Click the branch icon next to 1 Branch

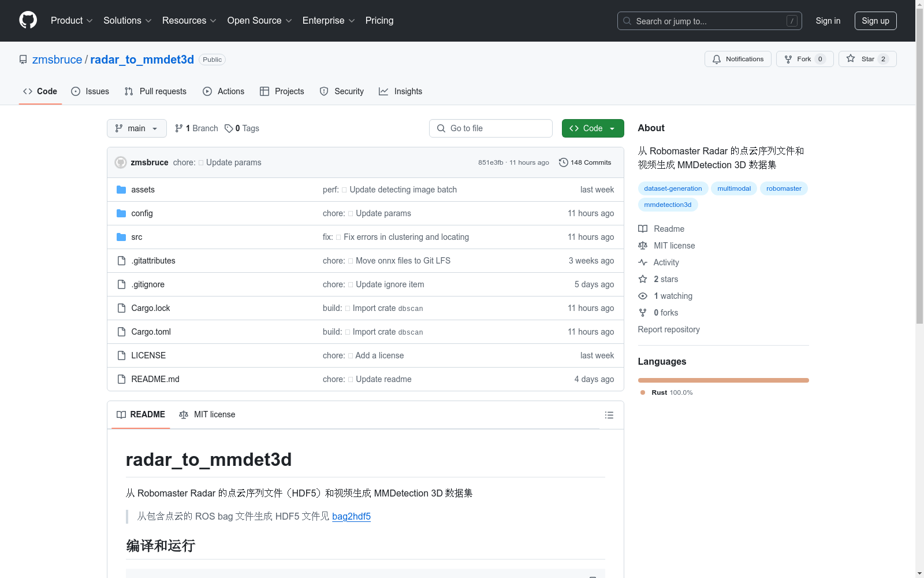pos(179,128)
